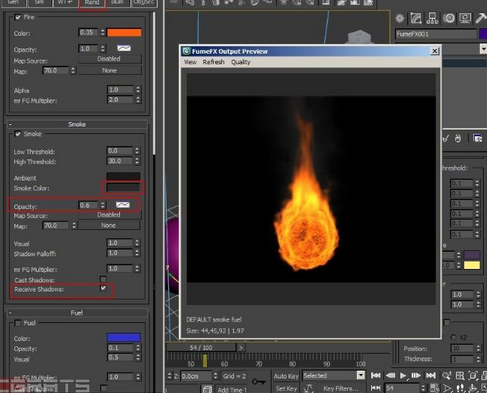Screen dimensions: 487x393
Task: Click the configure modifier sets icon
Action: 478,138
